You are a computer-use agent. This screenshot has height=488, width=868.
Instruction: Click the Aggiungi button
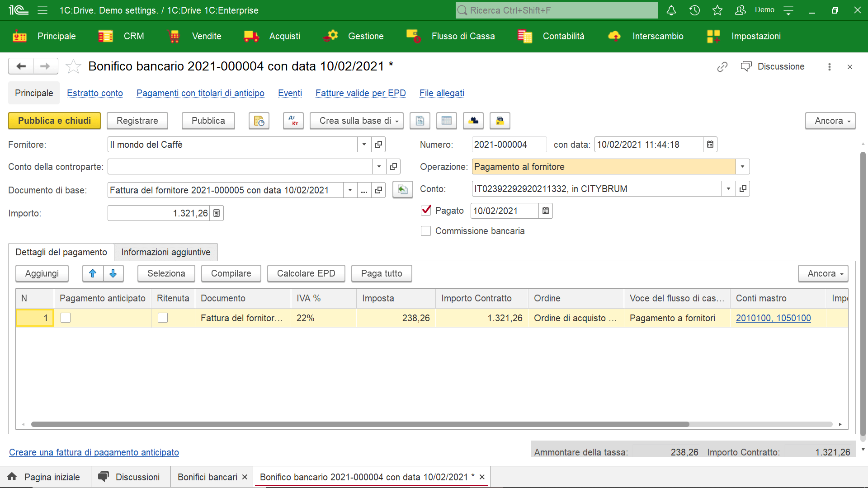click(x=42, y=273)
